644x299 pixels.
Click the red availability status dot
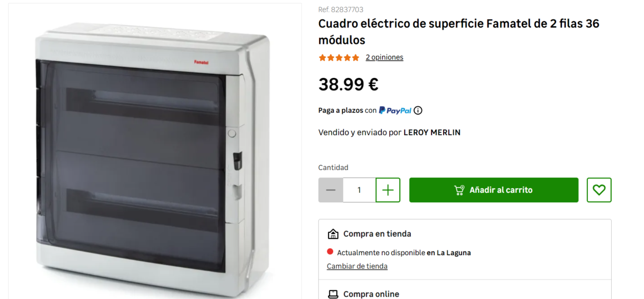tap(330, 252)
